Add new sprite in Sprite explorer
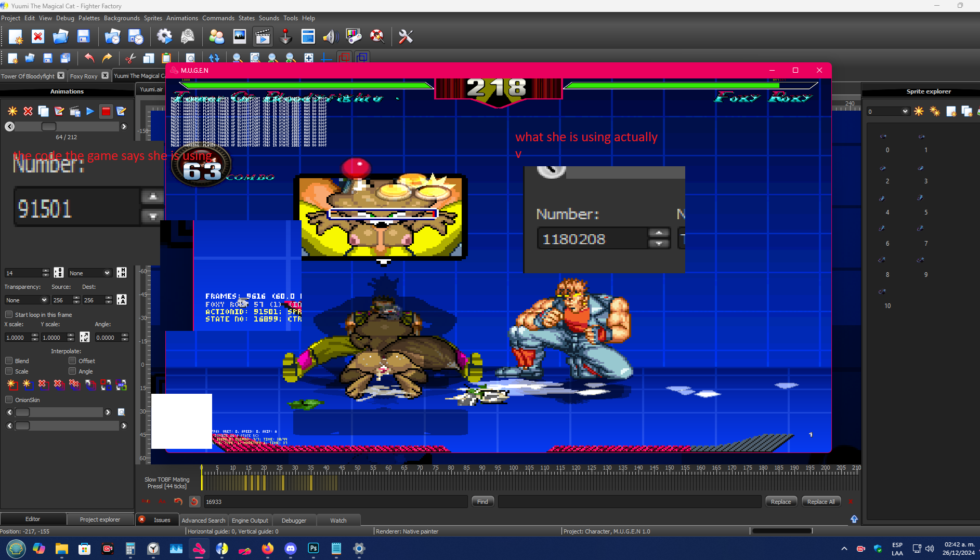Screen dimensions: 980x560 (919, 111)
